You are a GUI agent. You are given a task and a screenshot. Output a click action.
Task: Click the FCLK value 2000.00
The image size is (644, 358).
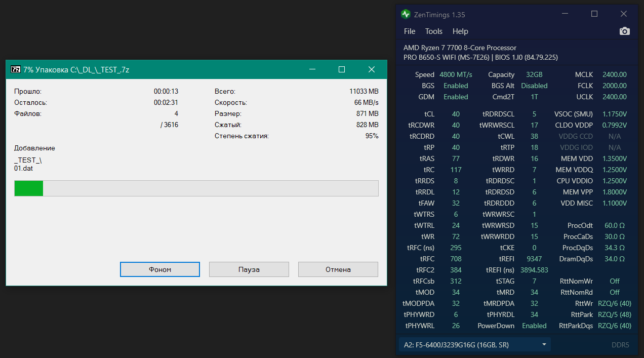tap(614, 86)
